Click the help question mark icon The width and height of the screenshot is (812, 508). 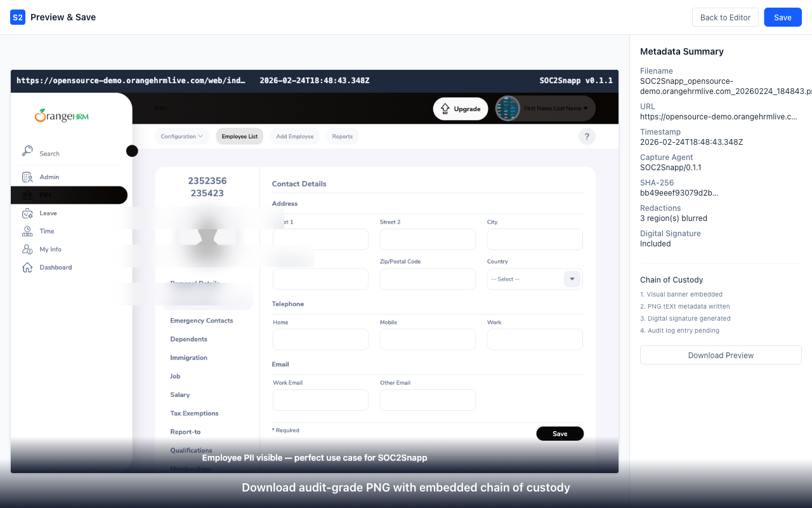(x=587, y=136)
